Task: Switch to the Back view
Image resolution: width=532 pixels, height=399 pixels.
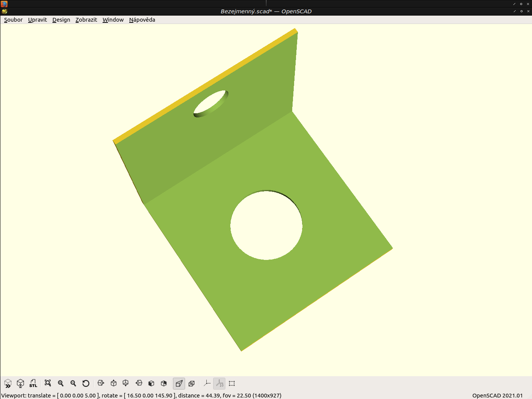Action: coord(164,383)
